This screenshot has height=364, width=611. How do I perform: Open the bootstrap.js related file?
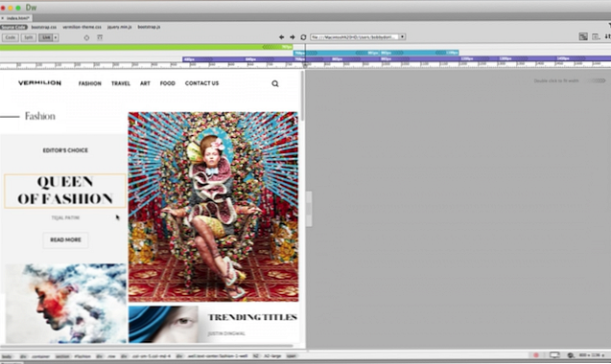point(149,27)
